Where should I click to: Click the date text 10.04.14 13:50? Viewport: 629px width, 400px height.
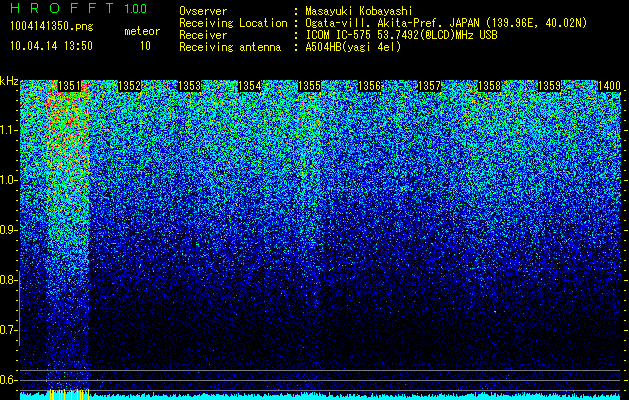coord(51,46)
